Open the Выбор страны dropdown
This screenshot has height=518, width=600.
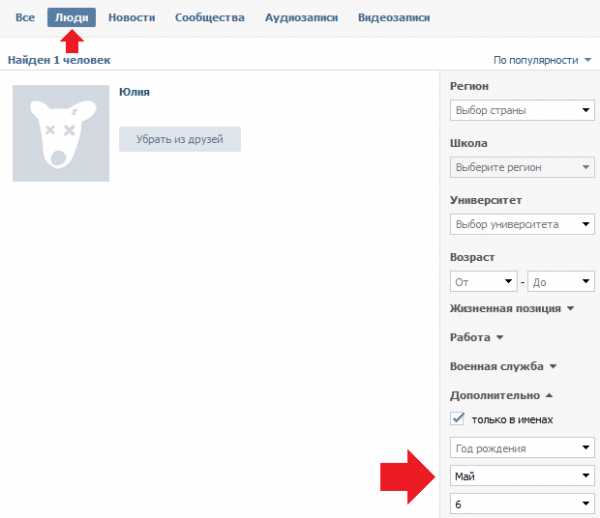tap(522, 110)
